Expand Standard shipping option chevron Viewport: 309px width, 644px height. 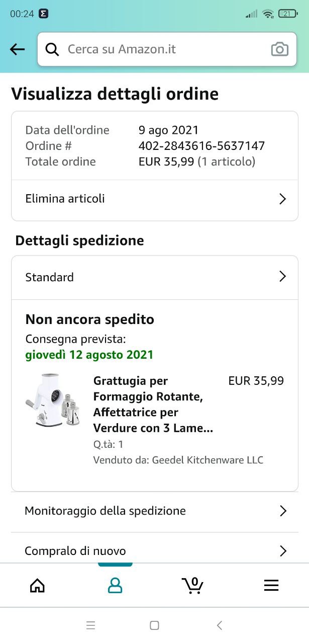282,276
